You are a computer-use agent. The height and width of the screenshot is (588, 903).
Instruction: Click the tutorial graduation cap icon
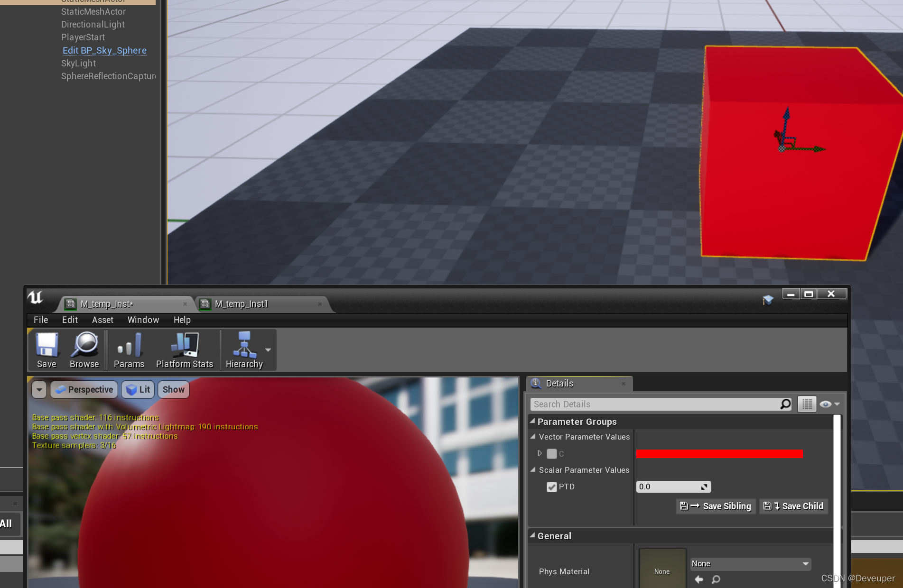(x=768, y=300)
